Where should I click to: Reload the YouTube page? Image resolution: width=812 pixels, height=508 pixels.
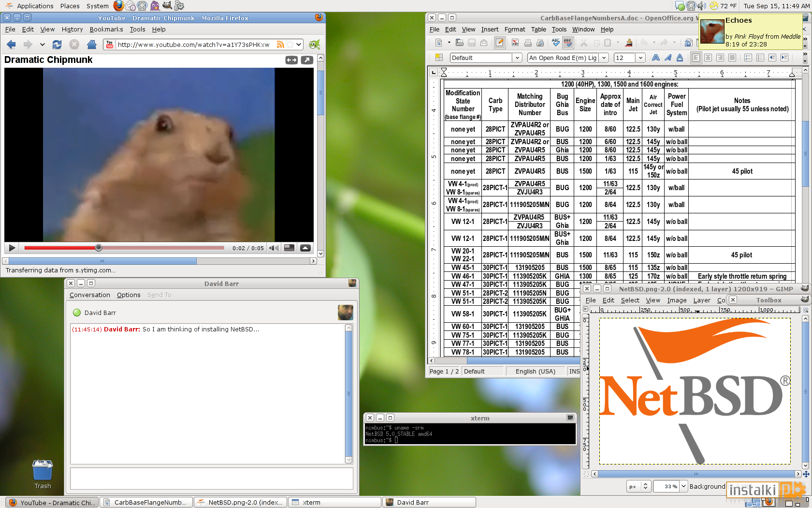pyautogui.click(x=57, y=45)
